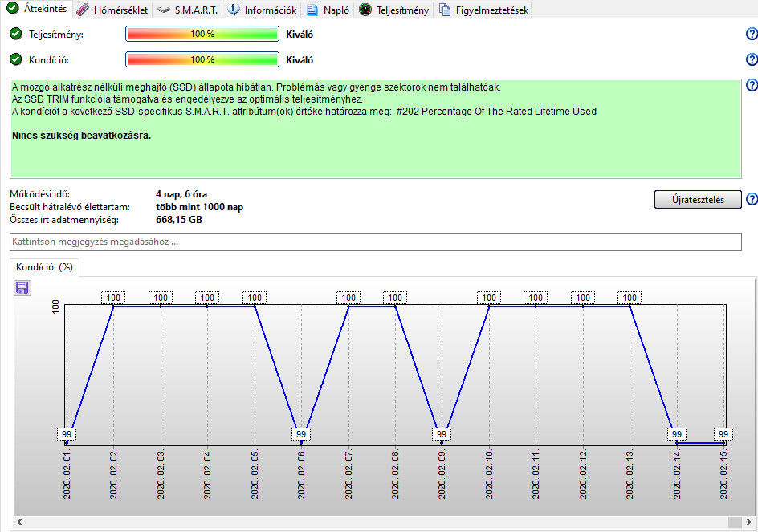Image resolution: width=758 pixels, height=532 pixels.
Task: Click the Kiváló label next to Teljesítmény bar
Action: click(300, 35)
